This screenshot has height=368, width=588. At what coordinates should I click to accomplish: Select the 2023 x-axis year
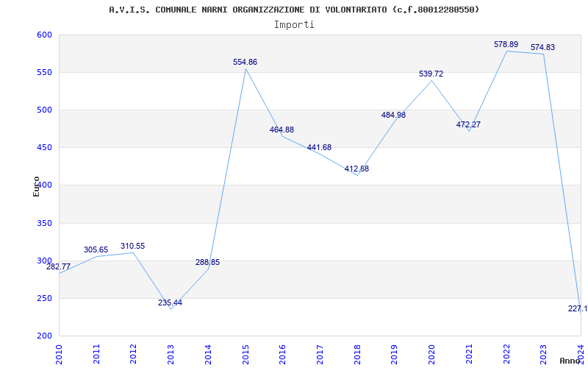coord(543,354)
